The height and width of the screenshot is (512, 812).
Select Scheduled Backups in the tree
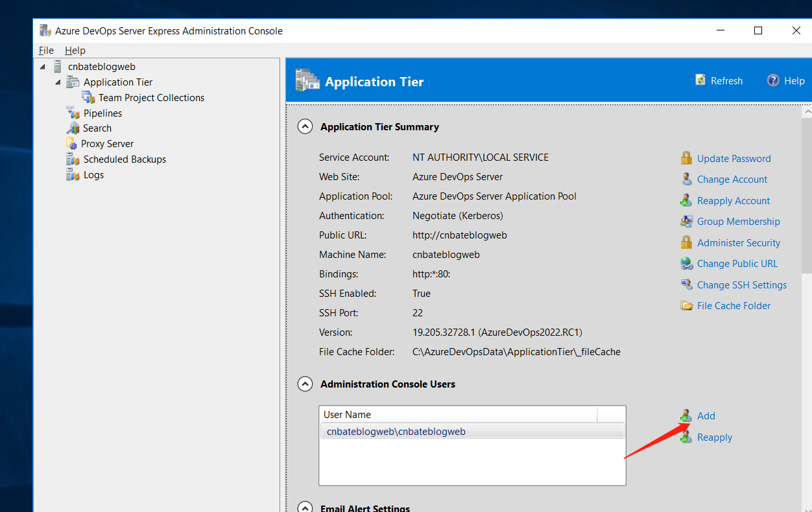tap(125, 159)
